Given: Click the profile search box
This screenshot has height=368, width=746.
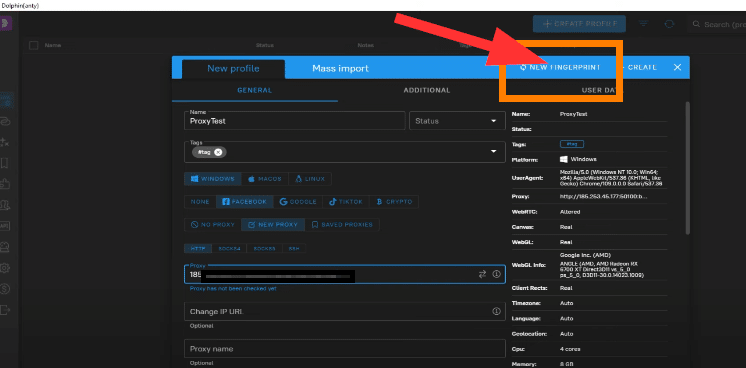Looking at the screenshot, I should [717, 24].
